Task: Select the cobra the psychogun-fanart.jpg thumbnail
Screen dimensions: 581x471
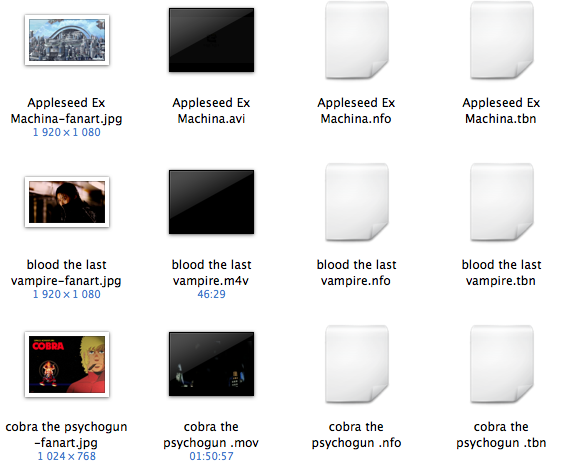Action: click(67, 364)
